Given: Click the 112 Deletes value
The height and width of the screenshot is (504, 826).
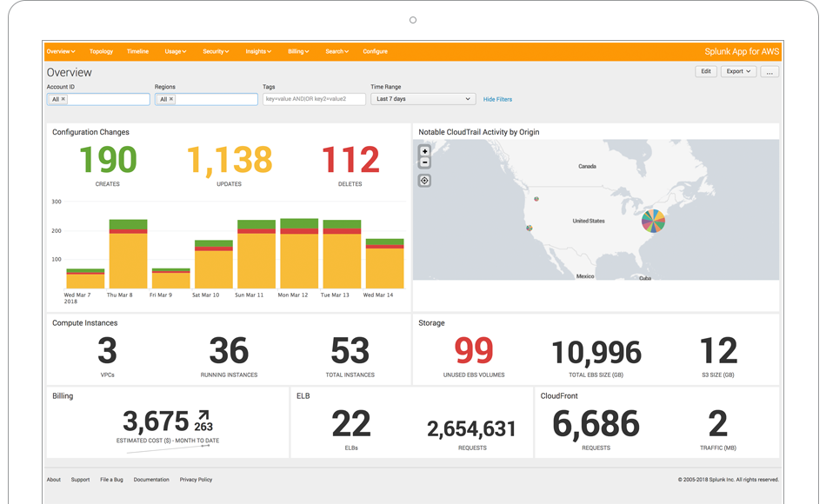Looking at the screenshot, I should coord(350,160).
